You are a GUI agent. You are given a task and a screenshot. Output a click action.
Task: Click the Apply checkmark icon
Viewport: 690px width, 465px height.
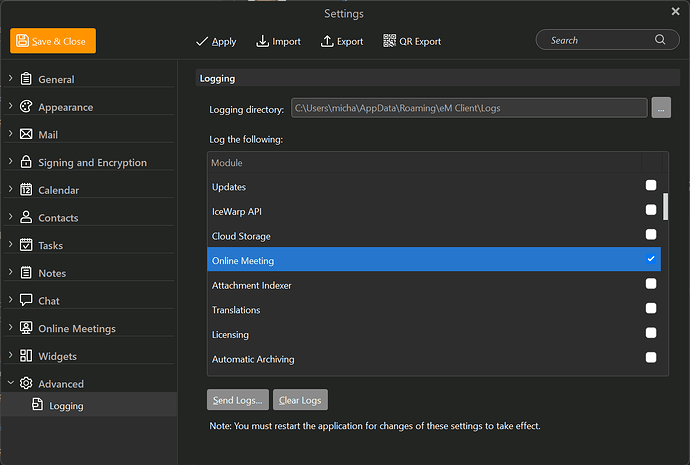[x=202, y=41]
